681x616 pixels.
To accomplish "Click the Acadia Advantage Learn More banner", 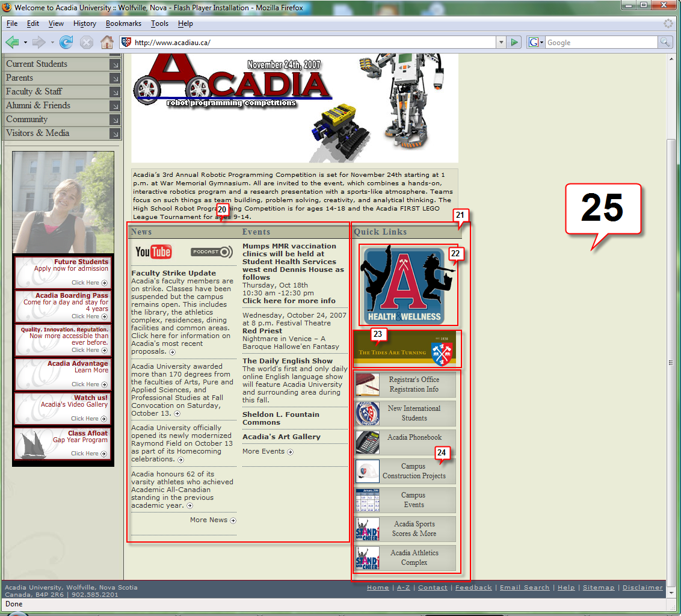I will tap(63, 374).
